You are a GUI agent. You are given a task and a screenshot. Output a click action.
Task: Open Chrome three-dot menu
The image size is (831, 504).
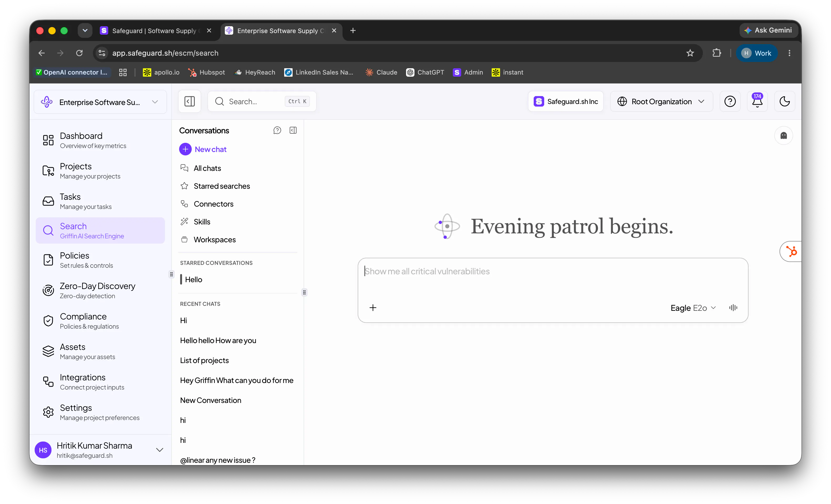click(789, 53)
